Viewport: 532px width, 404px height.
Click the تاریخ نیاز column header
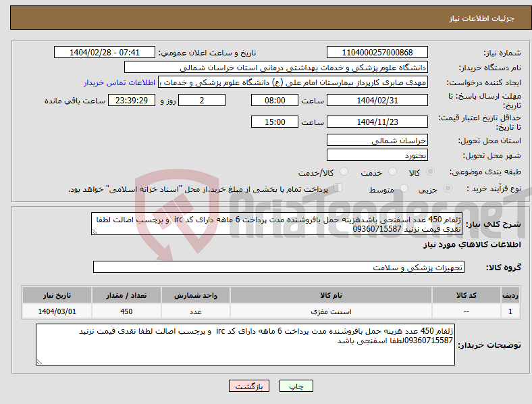(57, 295)
